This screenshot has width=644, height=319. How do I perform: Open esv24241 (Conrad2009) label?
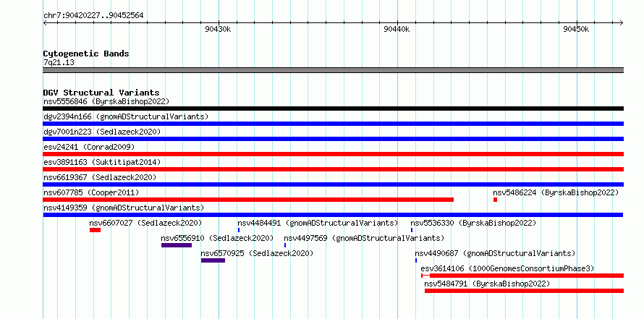[89, 147]
